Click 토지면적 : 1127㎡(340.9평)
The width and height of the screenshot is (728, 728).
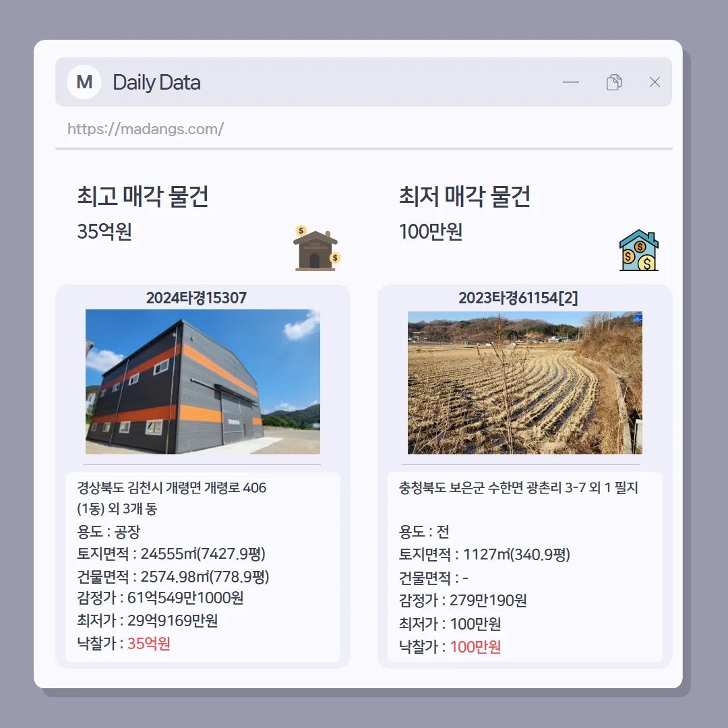484,554
